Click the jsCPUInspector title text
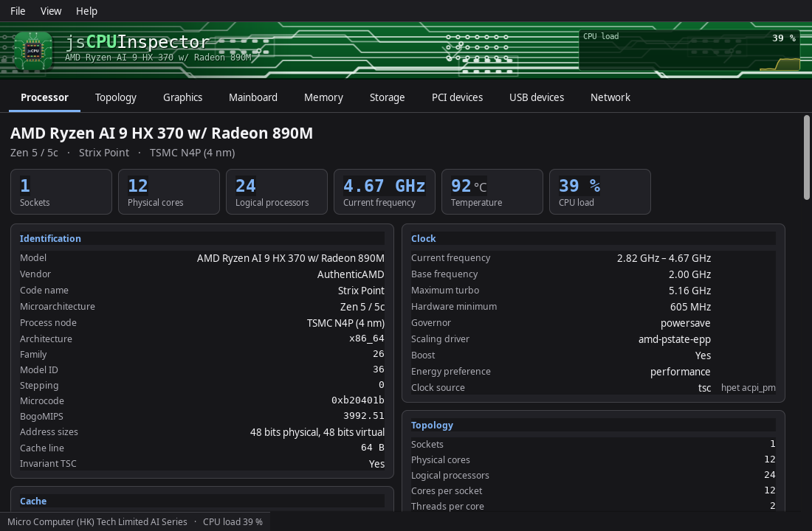The width and height of the screenshot is (812, 531). 137,41
